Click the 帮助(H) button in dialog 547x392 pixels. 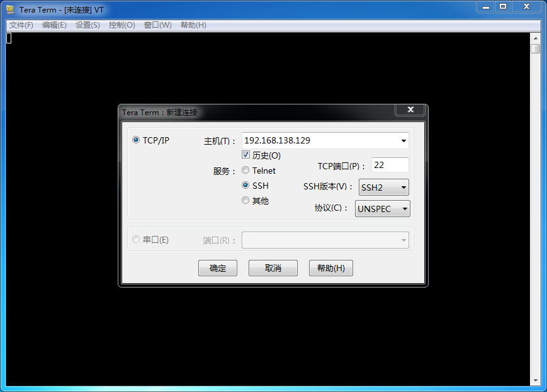tap(330, 268)
